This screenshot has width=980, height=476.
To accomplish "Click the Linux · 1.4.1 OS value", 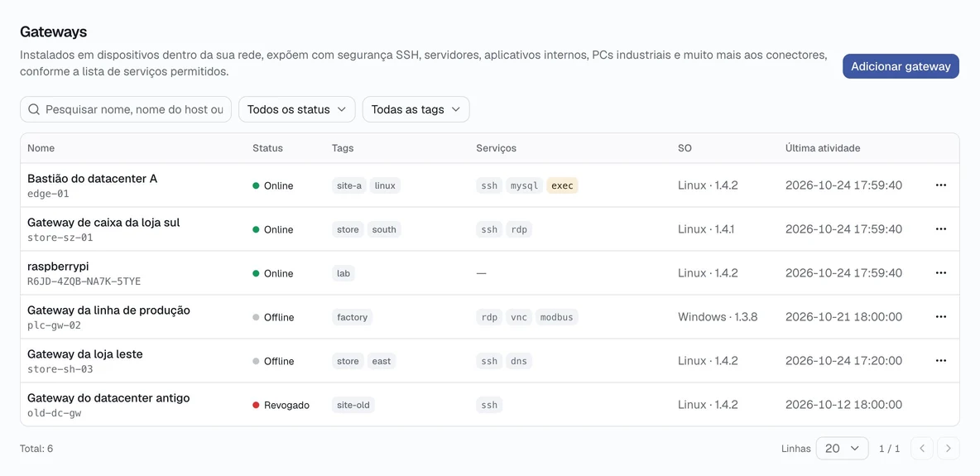I will (706, 229).
